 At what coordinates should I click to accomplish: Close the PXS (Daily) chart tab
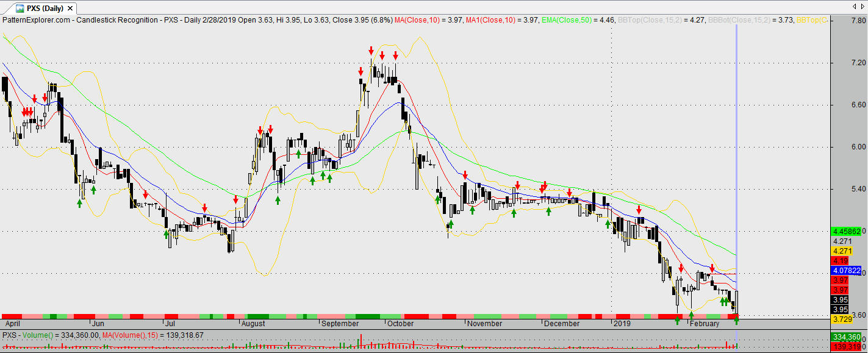coord(70,9)
